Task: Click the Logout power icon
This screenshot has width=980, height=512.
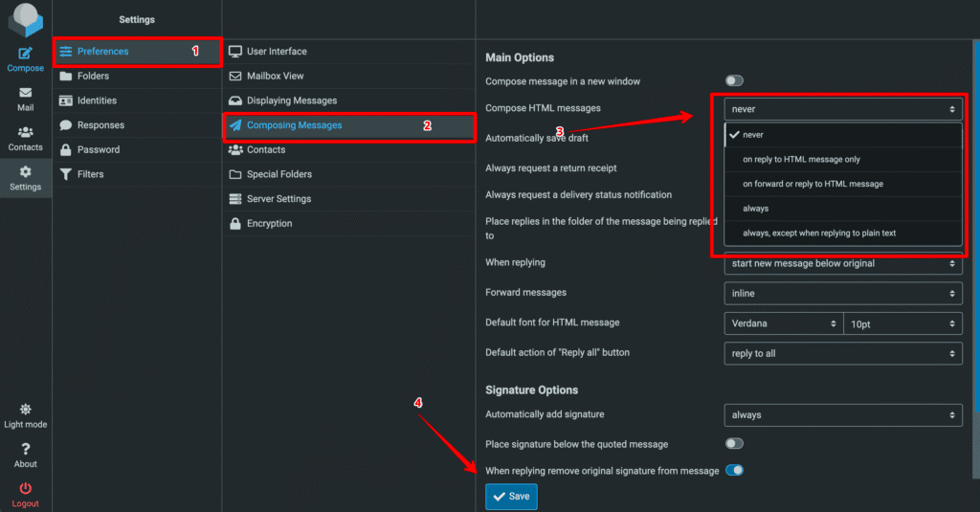Action: click(25, 489)
